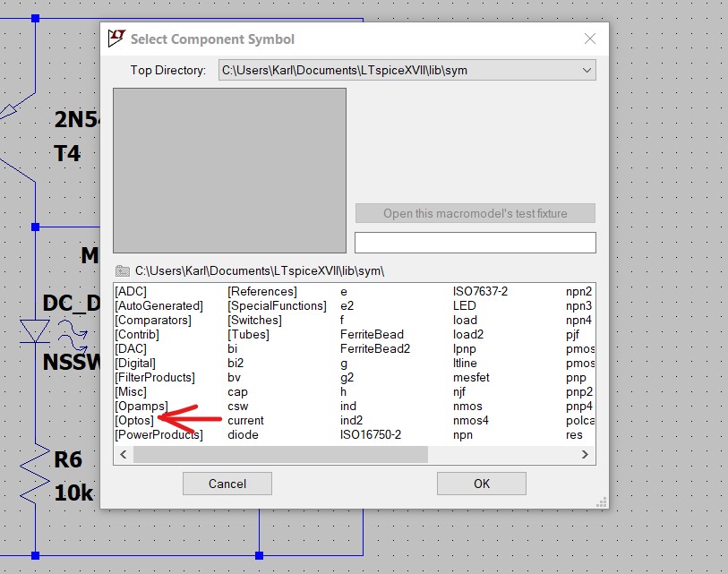Select the FerriteBead2 component
Image resolution: width=728 pixels, height=574 pixels.
(x=375, y=348)
